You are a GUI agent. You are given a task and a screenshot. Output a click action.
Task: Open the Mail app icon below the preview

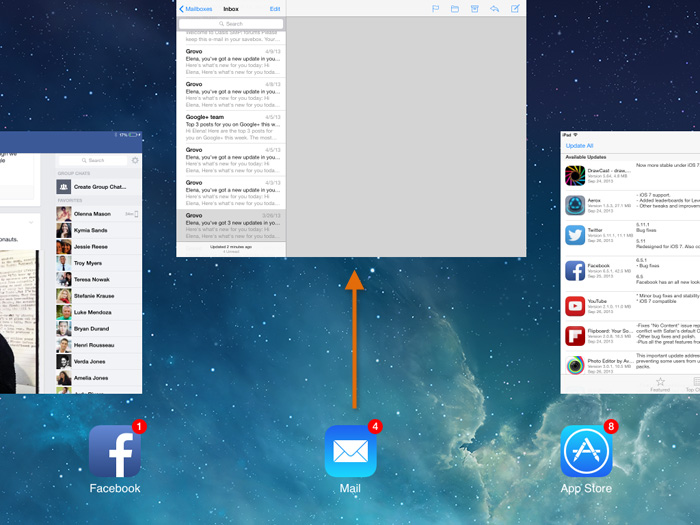point(350,451)
